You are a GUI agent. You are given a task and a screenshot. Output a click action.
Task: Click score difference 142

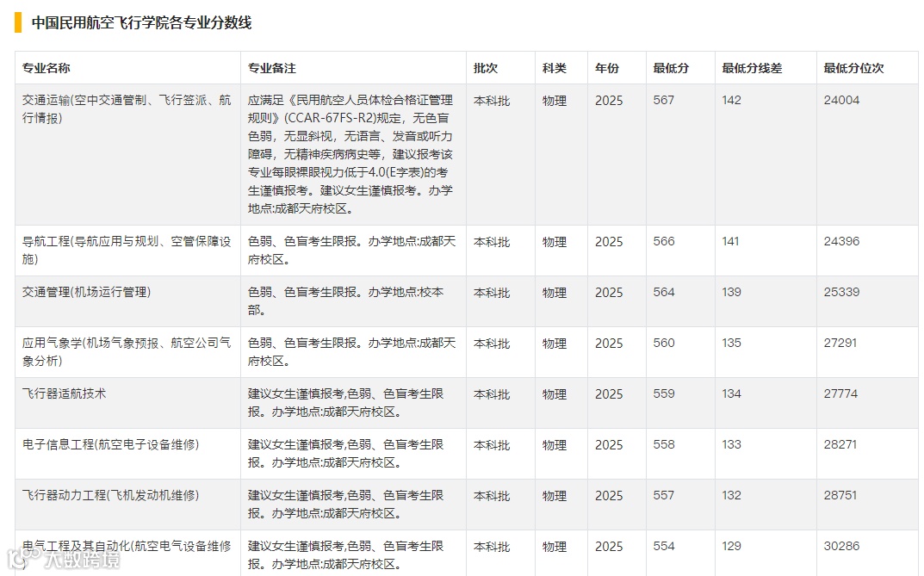click(x=731, y=100)
